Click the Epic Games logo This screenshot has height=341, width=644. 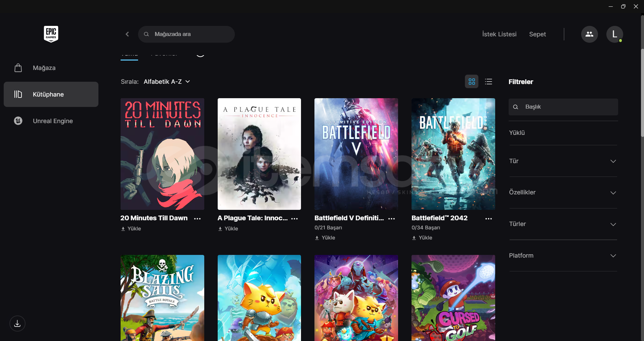pos(51,34)
